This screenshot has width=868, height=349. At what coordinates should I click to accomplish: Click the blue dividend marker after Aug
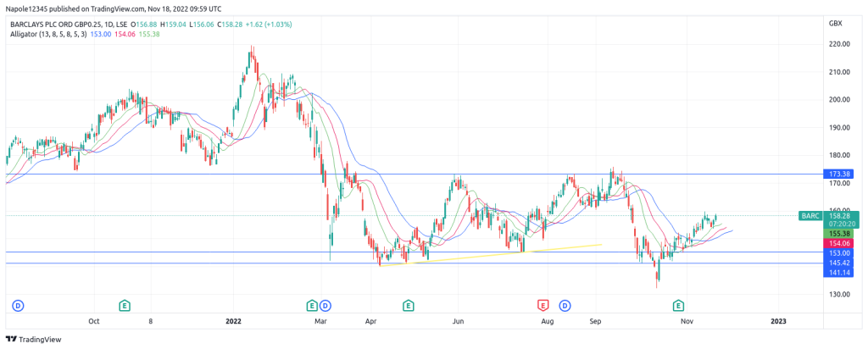565,305
